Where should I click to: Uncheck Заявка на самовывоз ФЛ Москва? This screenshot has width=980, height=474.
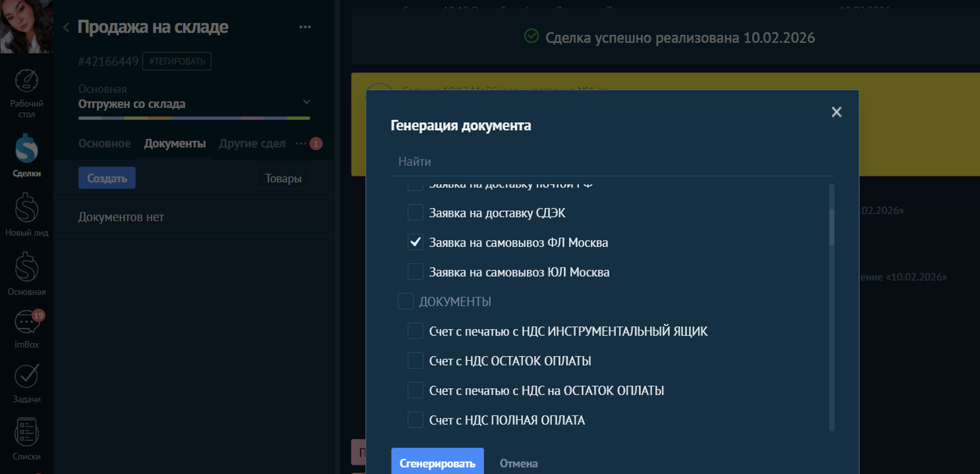point(415,242)
